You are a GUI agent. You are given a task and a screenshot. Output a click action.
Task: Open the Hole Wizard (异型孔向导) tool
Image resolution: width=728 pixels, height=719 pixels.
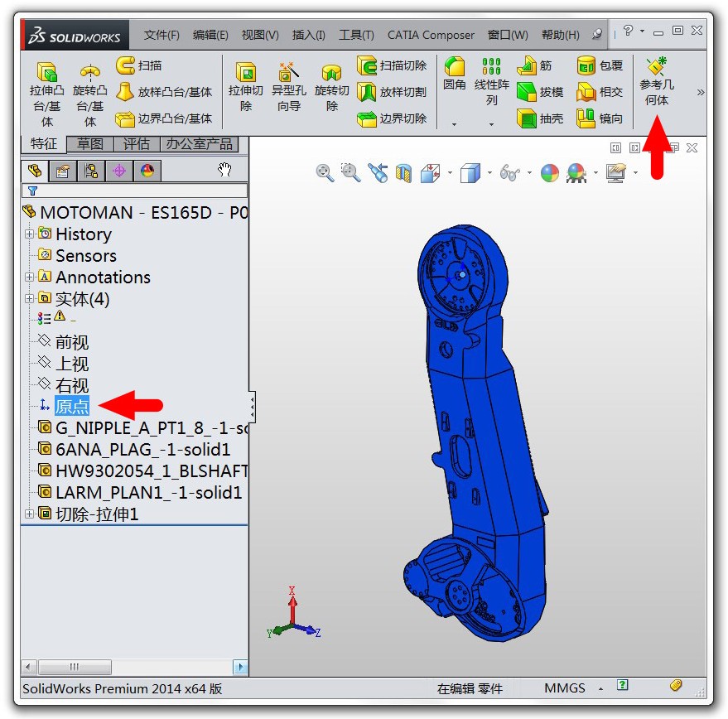(289, 87)
